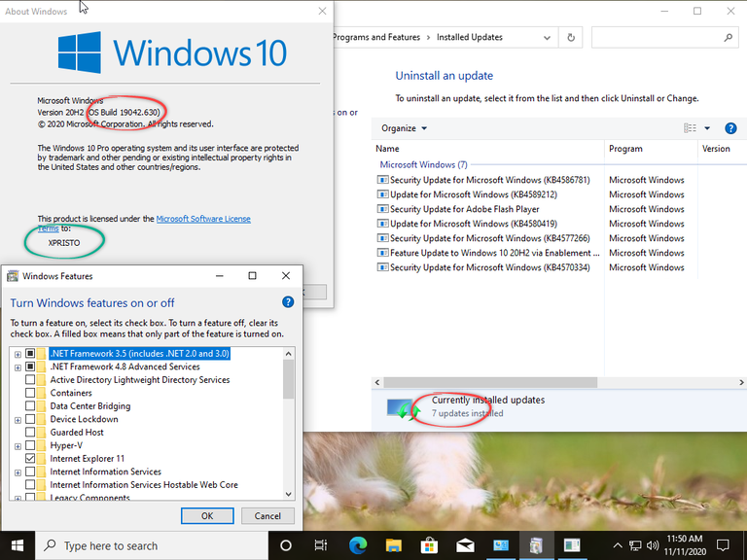
Task: Select KB4586781 security update icon
Action: (382, 180)
